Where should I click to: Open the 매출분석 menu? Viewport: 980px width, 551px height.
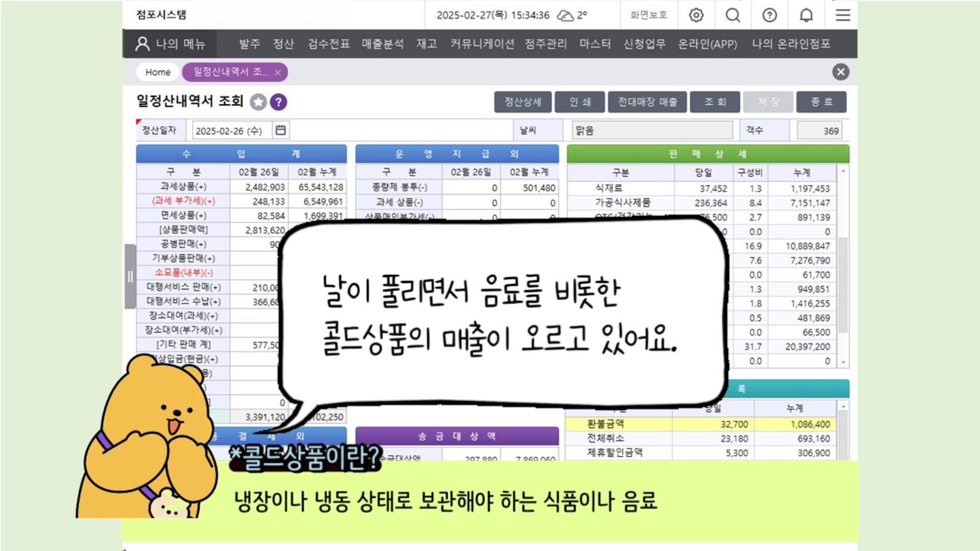click(383, 44)
